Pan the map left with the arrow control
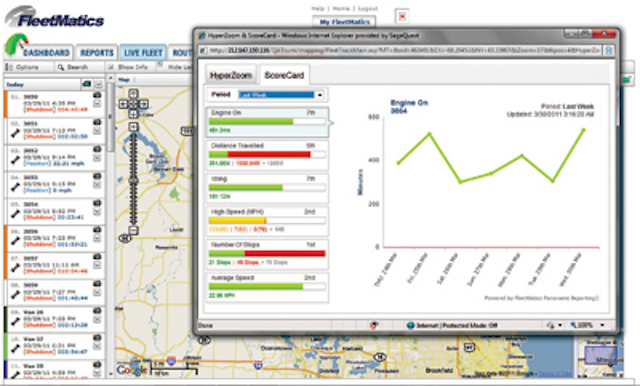Viewport: 640px width, 386px height. (x=123, y=104)
